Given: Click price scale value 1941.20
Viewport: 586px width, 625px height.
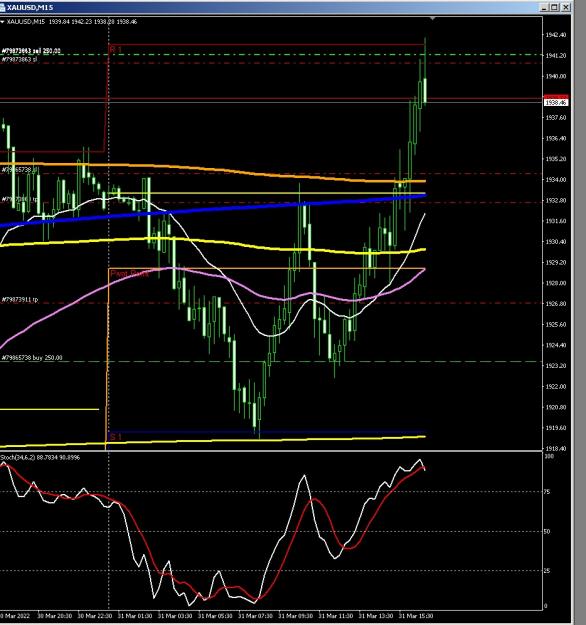Looking at the screenshot, I should (556, 55).
